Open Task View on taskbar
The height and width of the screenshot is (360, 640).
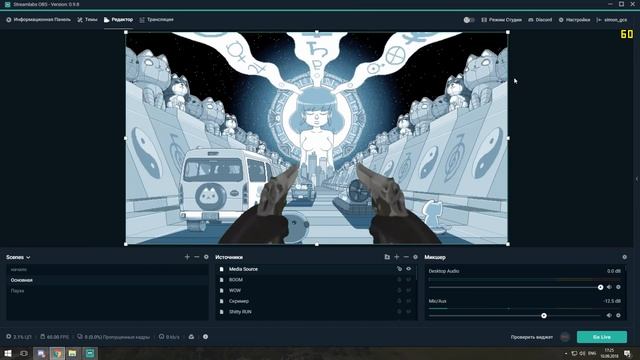[24, 353]
